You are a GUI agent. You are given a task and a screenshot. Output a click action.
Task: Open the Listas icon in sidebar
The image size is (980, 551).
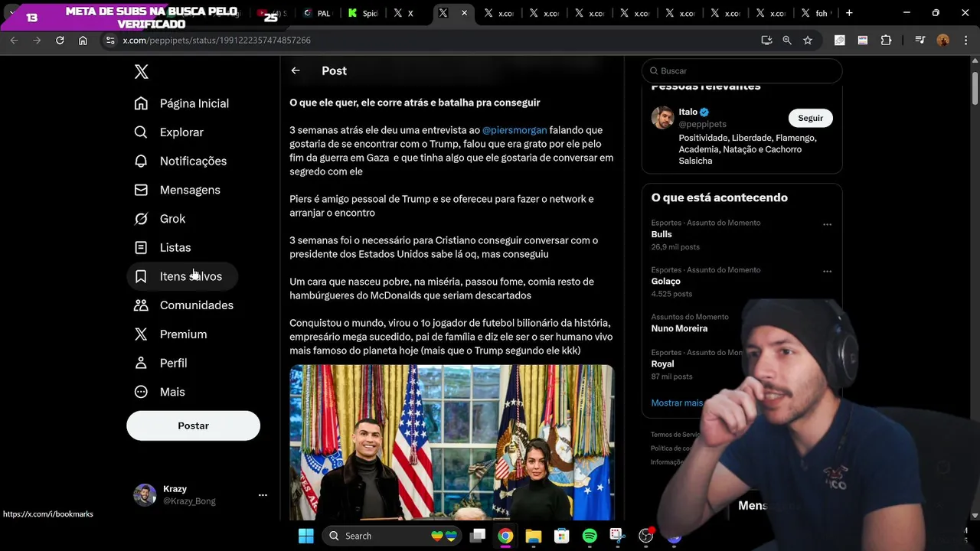(x=141, y=247)
